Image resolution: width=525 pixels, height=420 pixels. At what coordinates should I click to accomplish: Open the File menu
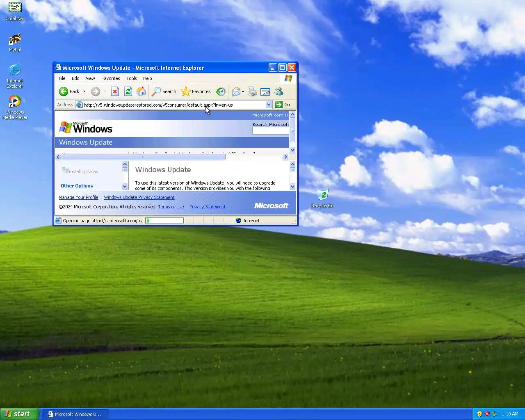pos(62,78)
